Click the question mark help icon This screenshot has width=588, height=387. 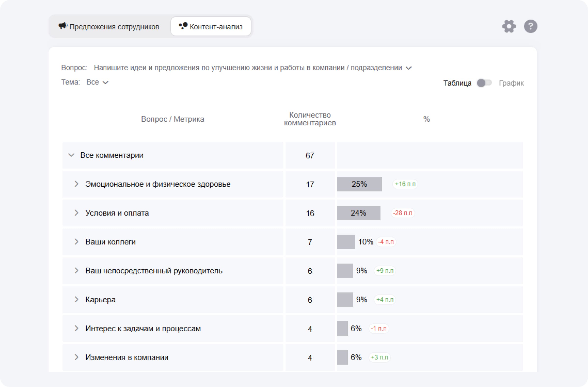point(530,26)
